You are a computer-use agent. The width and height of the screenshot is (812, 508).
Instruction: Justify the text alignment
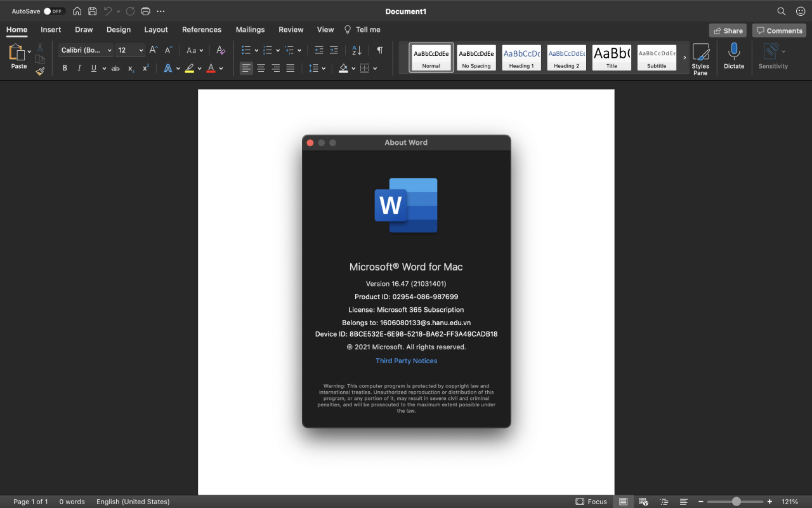point(291,68)
